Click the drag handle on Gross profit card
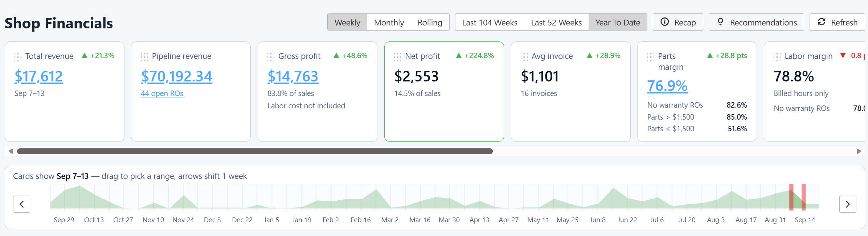The width and height of the screenshot is (868, 236). (x=271, y=57)
